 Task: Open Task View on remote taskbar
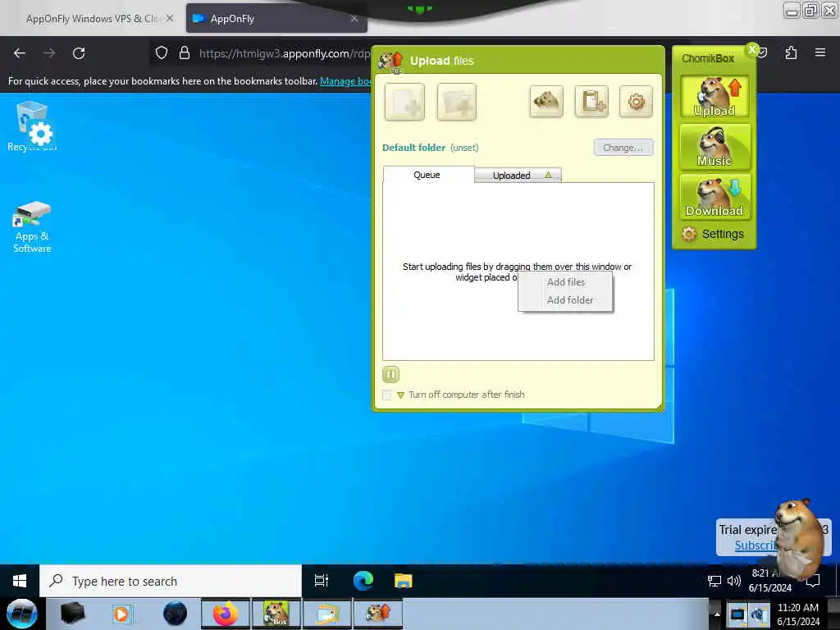[322, 581]
